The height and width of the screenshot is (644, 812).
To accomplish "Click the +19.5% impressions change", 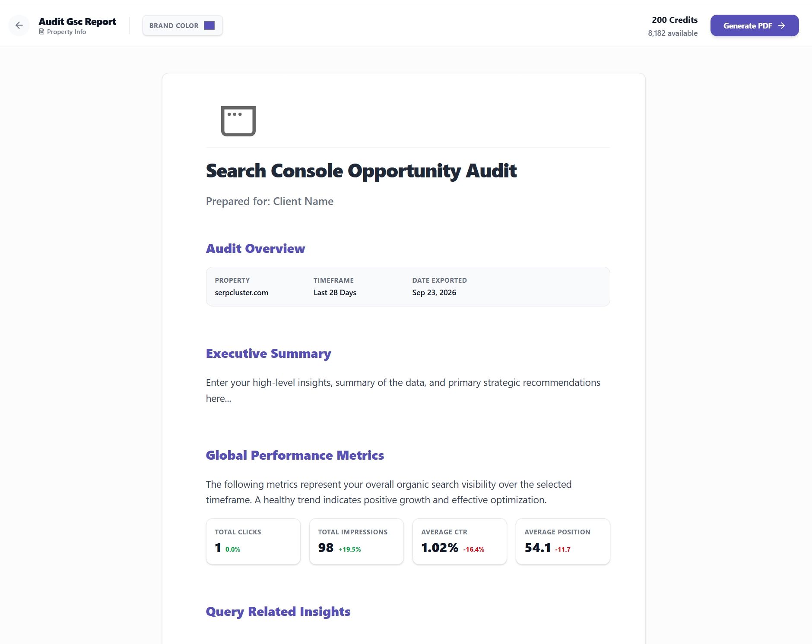I will coord(350,549).
